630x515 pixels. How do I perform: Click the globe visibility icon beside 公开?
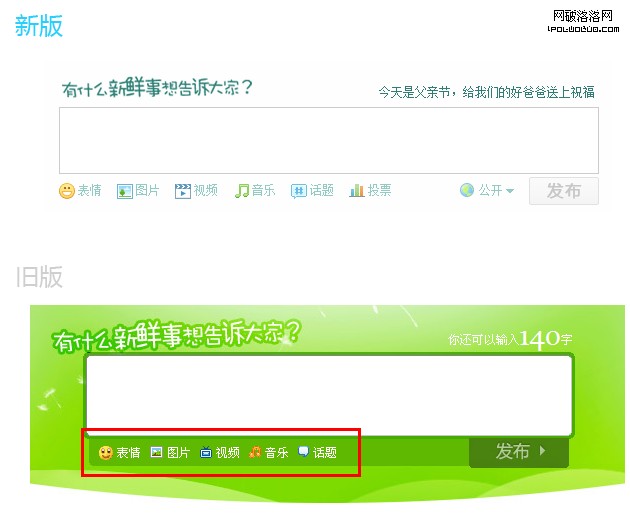[467, 190]
